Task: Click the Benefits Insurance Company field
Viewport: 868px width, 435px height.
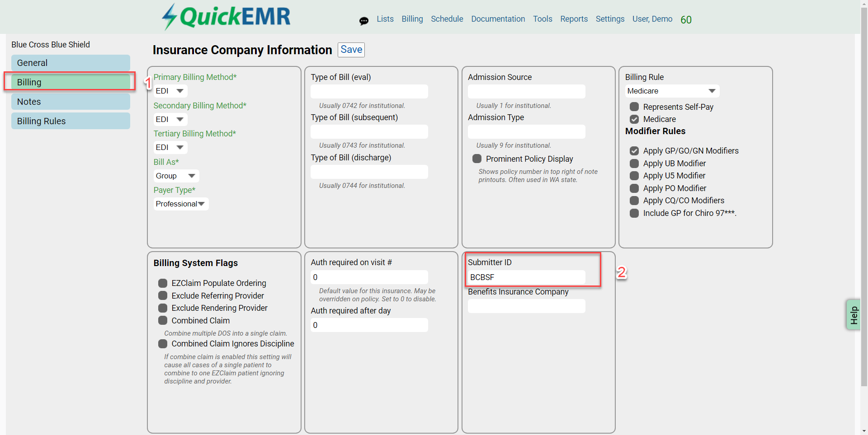Action: click(x=527, y=306)
